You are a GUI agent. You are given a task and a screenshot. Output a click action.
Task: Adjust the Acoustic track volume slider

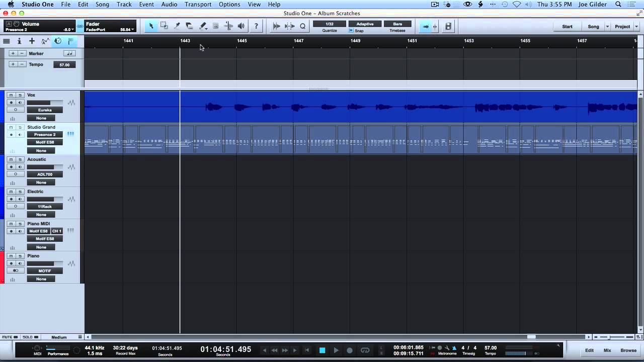45,167
